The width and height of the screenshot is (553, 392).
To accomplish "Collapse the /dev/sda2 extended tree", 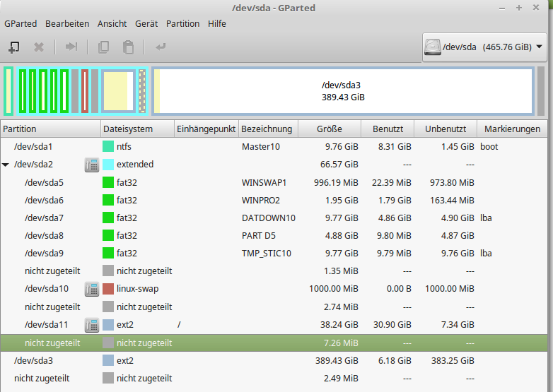I will pyautogui.click(x=6, y=165).
